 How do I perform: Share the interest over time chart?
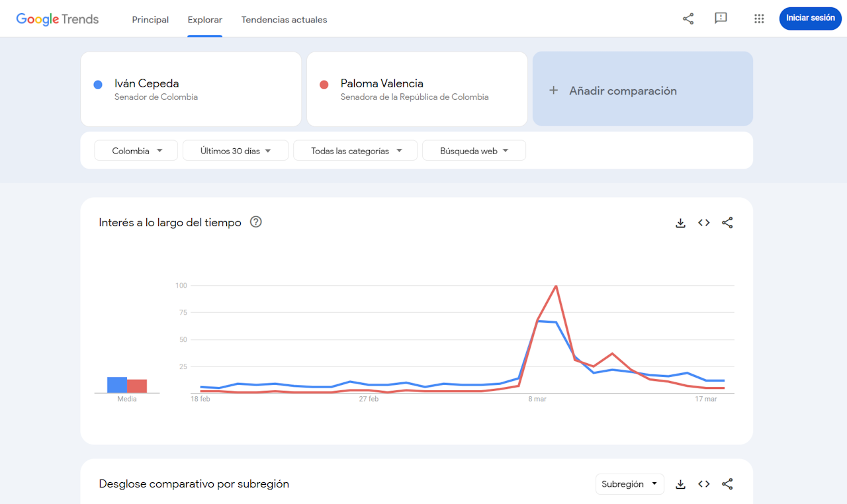tap(727, 222)
